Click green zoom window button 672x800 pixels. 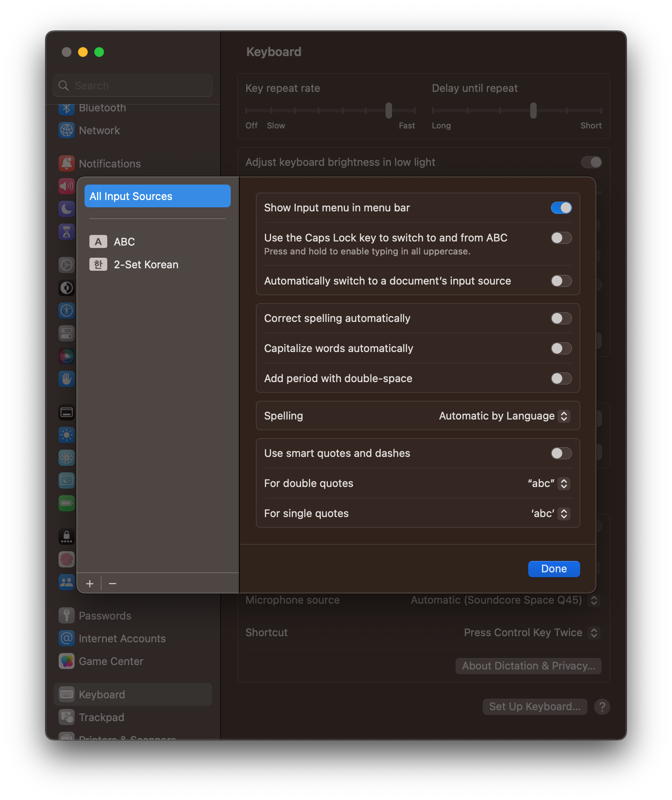pyautogui.click(x=99, y=52)
